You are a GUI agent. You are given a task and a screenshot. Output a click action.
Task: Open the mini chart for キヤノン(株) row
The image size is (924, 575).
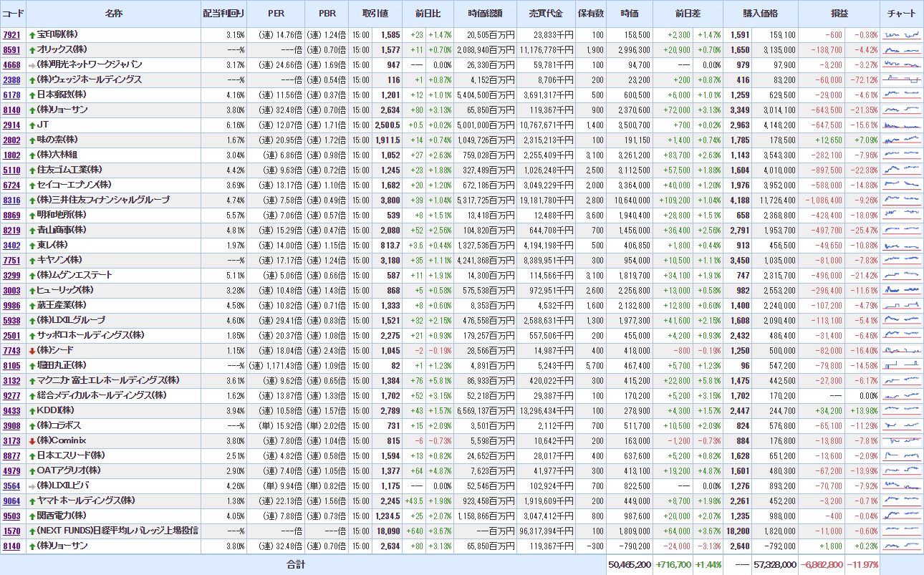(x=901, y=260)
